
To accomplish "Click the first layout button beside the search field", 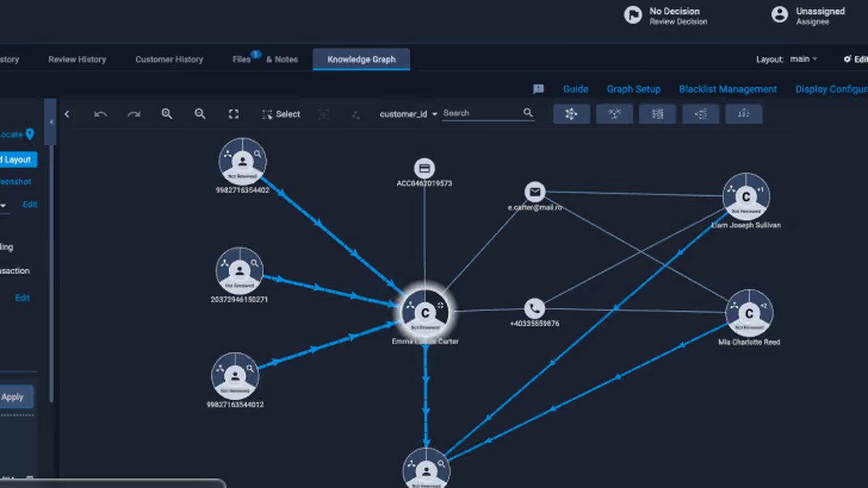I will point(571,114).
